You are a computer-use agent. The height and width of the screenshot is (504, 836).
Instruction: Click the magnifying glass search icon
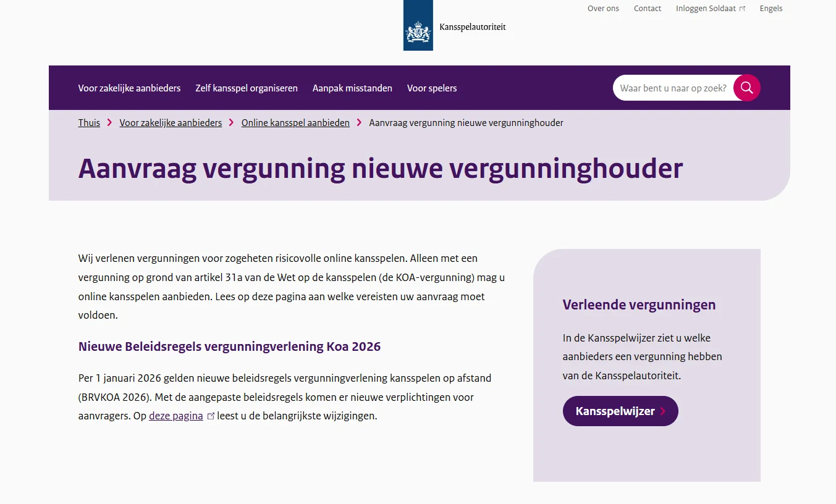747,88
